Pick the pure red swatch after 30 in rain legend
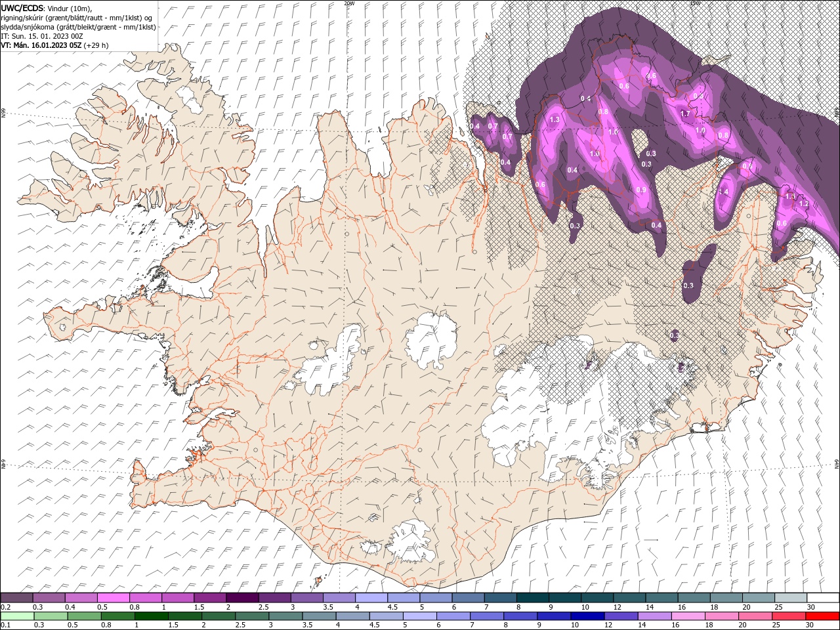Screen dimensions: 840x630 pyautogui.click(x=823, y=616)
